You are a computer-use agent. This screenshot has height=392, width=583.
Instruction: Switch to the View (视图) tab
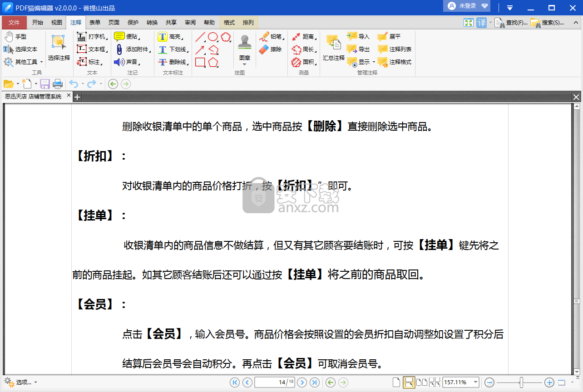coord(57,22)
